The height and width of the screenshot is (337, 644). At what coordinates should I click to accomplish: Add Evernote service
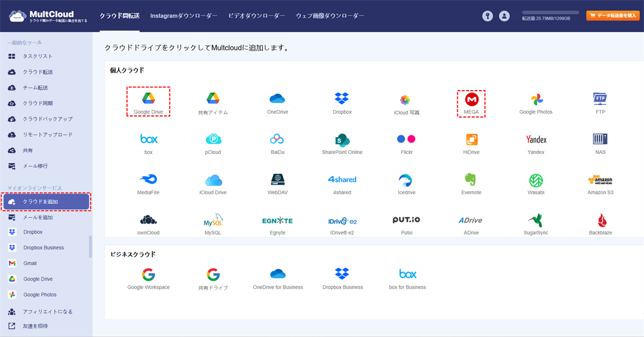point(471,179)
